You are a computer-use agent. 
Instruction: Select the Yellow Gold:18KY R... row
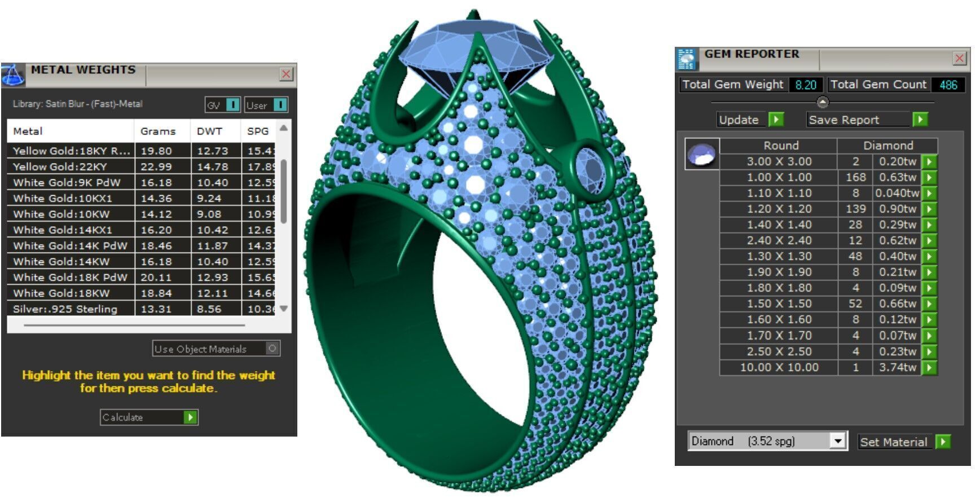(142, 151)
